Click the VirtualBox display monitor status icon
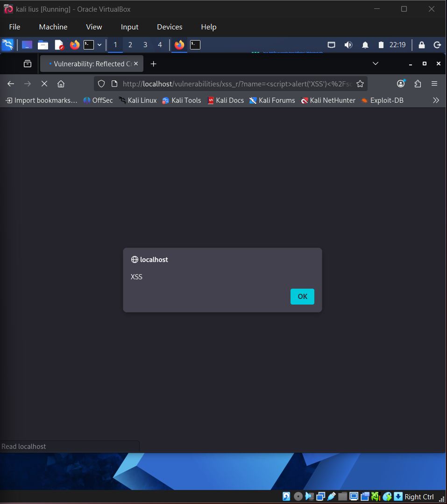Image resolution: width=447 pixels, height=504 pixels. click(354, 497)
